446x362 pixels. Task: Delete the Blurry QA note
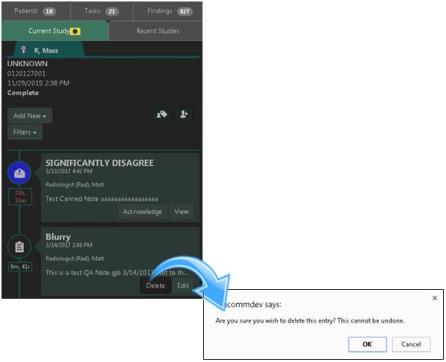point(155,286)
